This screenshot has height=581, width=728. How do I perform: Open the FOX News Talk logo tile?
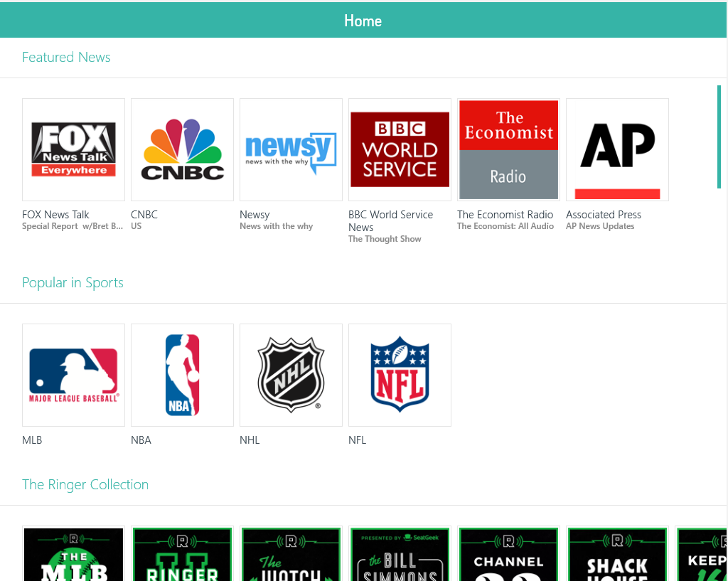(x=73, y=149)
